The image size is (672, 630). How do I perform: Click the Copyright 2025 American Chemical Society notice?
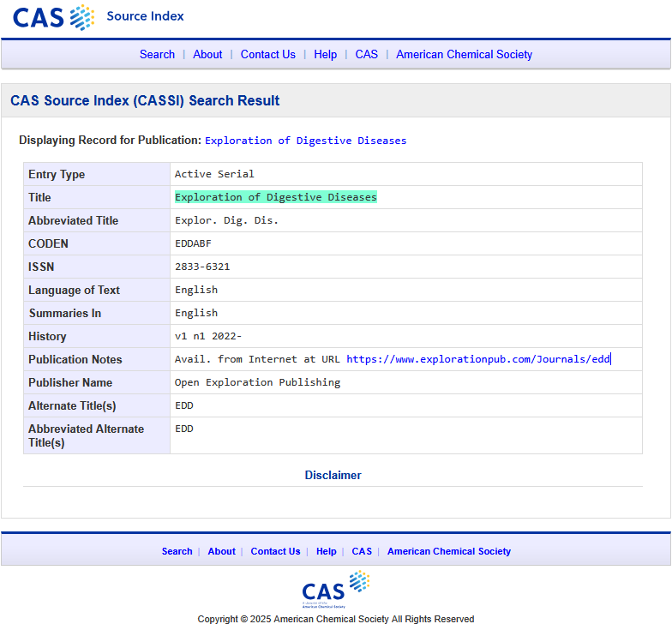pyautogui.click(x=336, y=619)
